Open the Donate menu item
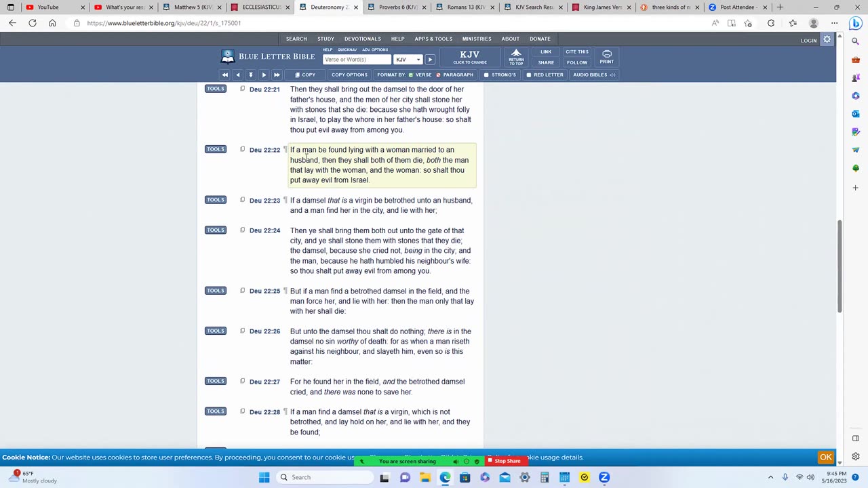The image size is (868, 488). (x=540, y=39)
